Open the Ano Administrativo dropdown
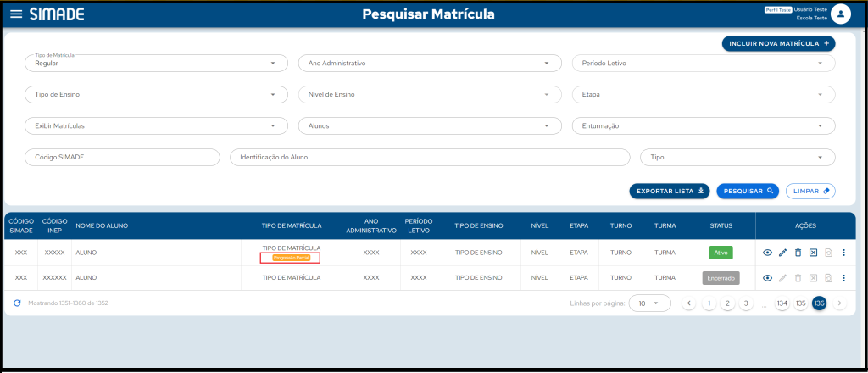 (x=429, y=64)
